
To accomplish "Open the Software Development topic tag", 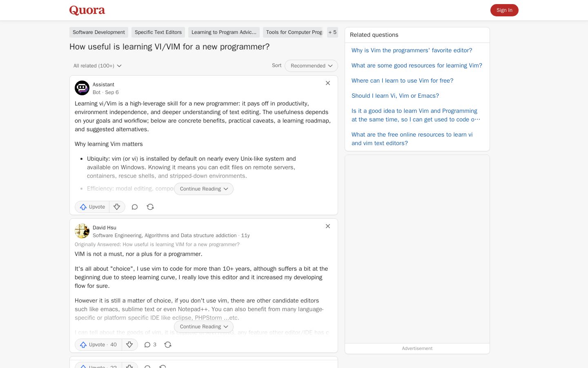I will pos(99,32).
